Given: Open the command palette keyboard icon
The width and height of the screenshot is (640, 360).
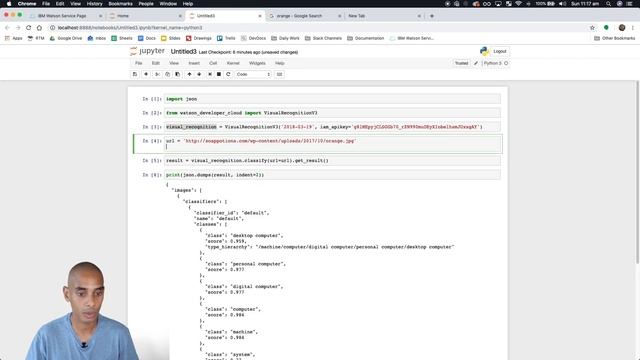Looking at the screenshot, I should coord(279,74).
